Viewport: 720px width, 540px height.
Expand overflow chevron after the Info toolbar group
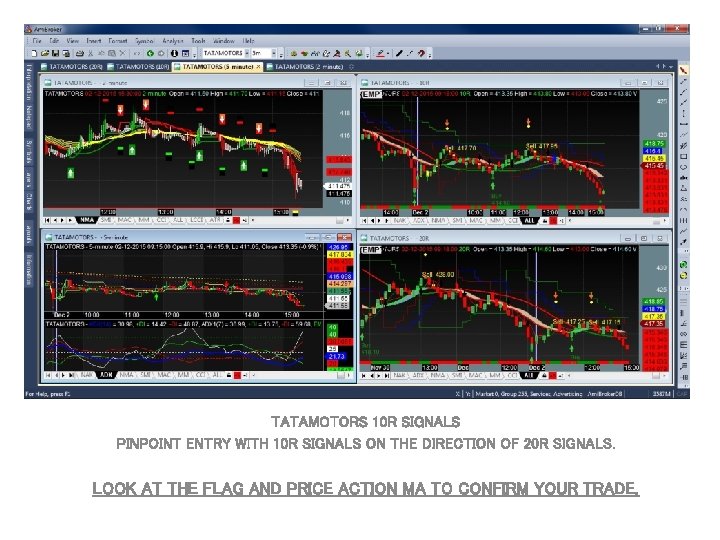(195, 55)
